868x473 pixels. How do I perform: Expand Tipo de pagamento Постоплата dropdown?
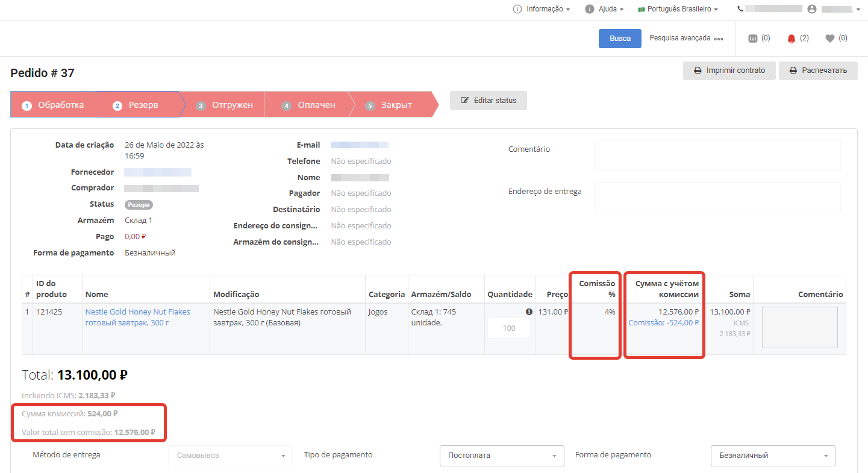(x=502, y=456)
